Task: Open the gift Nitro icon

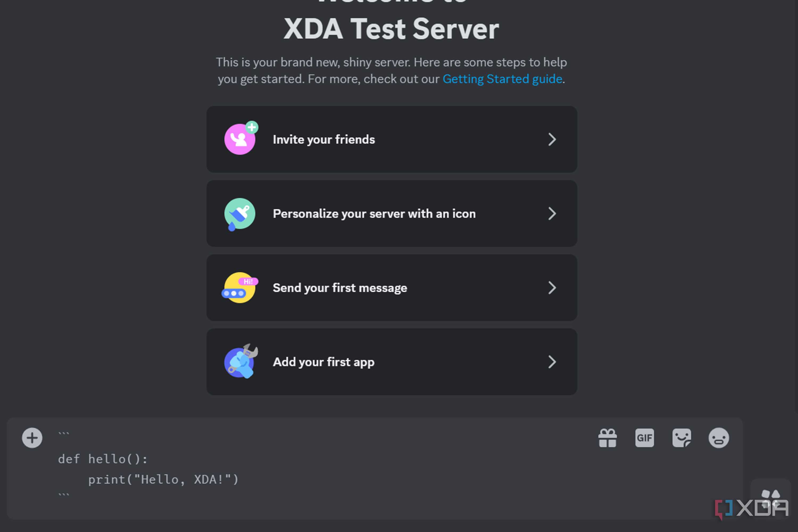Action: click(x=607, y=438)
